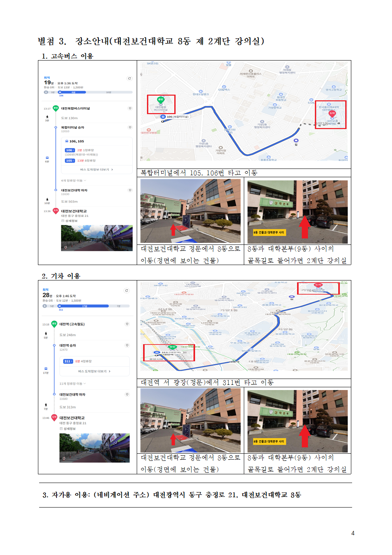392x555 pixels.
Task: Click heading 2. 기차 이용
Action: coord(61,276)
